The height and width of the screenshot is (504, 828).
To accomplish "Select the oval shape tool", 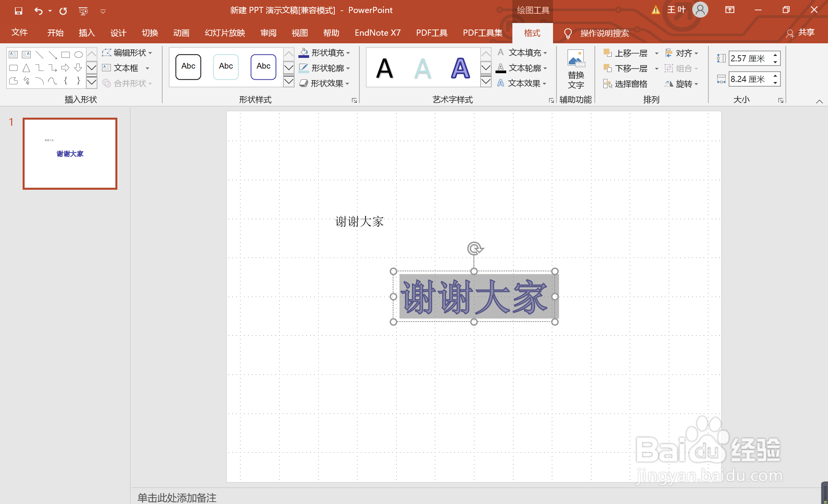I will tap(79, 54).
